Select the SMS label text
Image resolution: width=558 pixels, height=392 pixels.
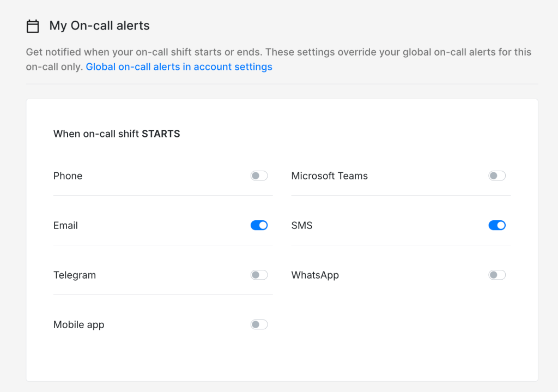point(302,225)
